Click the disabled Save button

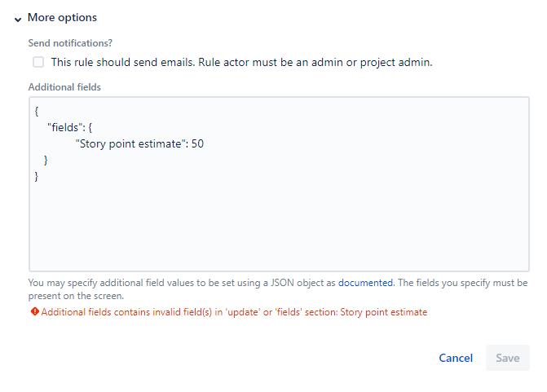point(508,358)
